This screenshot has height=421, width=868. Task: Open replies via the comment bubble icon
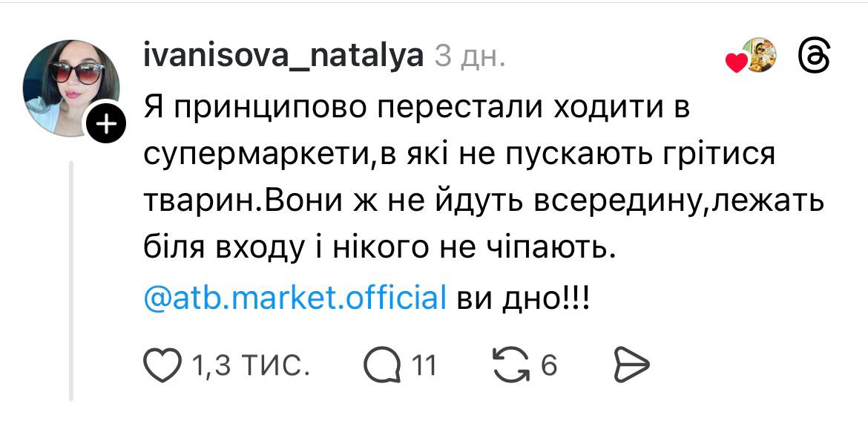tap(381, 365)
